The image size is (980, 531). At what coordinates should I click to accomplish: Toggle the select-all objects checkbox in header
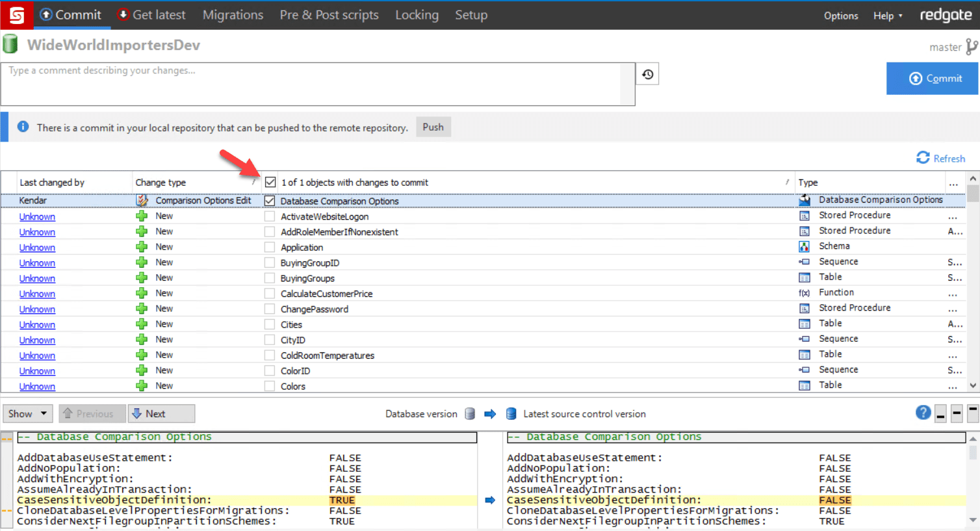click(x=270, y=182)
